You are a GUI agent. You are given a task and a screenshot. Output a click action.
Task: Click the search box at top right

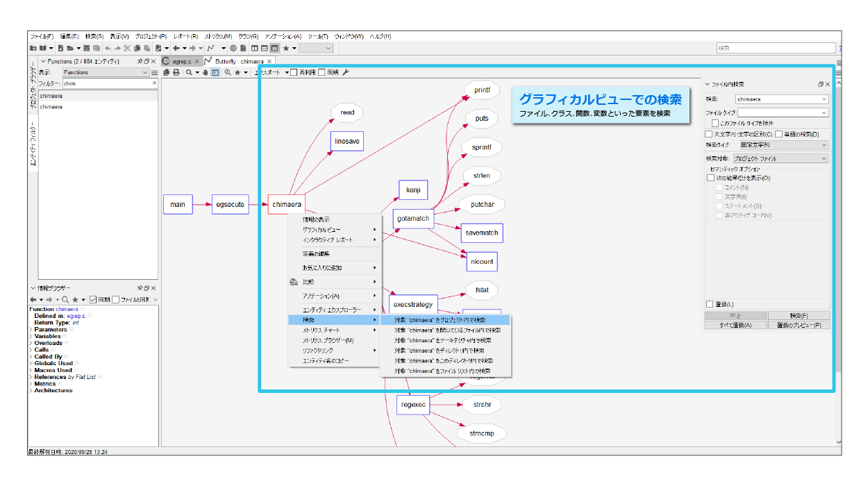pos(776,48)
